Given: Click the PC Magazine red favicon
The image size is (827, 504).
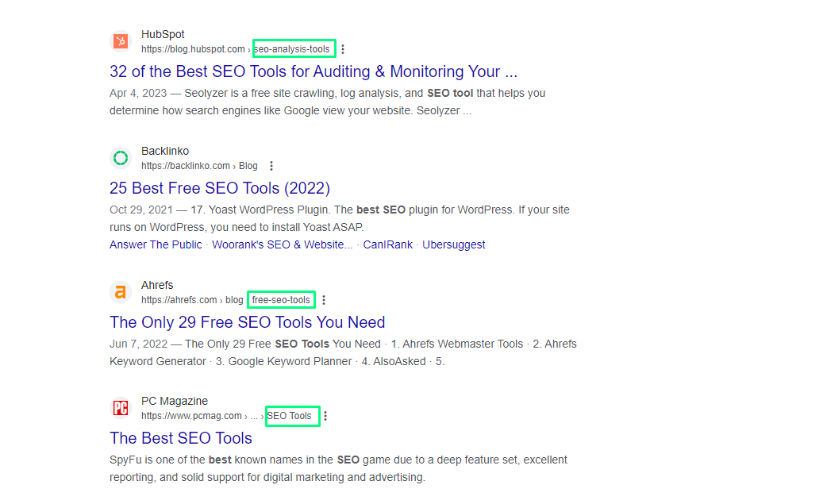Looking at the screenshot, I should pos(121,408).
